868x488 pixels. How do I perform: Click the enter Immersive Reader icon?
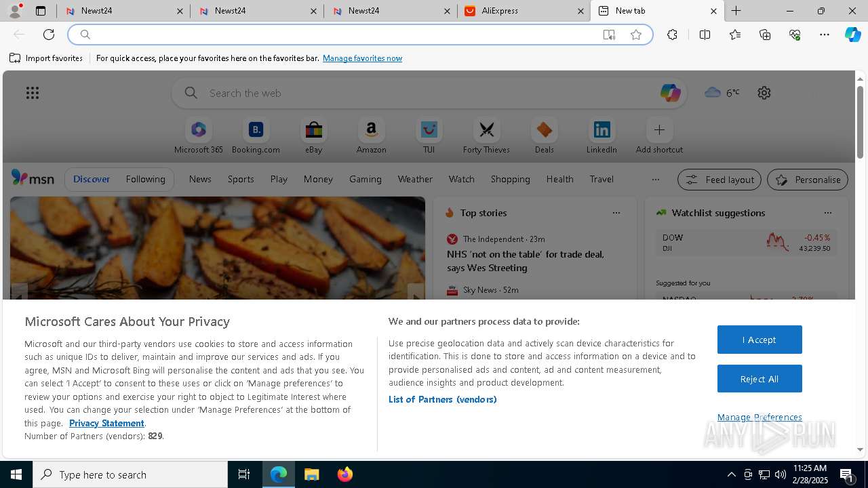(x=609, y=35)
